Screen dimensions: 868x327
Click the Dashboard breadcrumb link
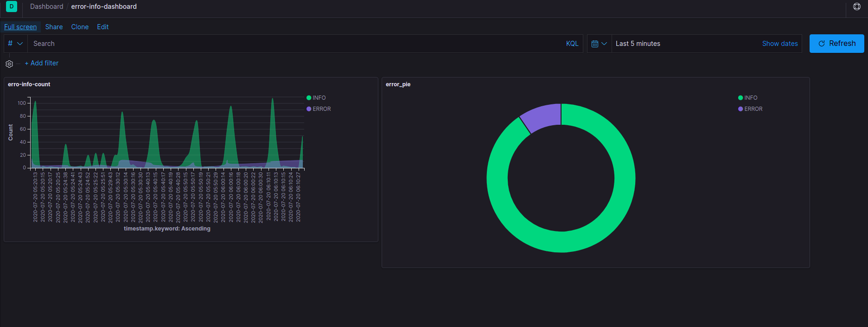[46, 6]
